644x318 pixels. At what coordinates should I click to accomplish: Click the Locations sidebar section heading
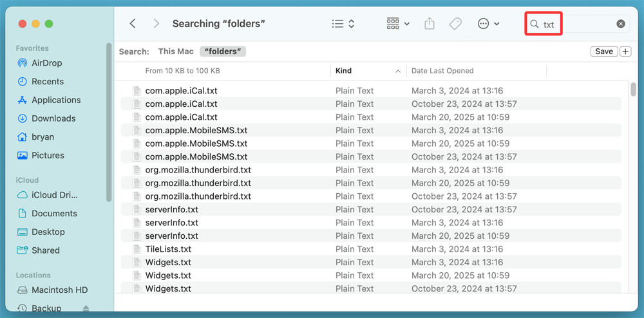coord(33,275)
